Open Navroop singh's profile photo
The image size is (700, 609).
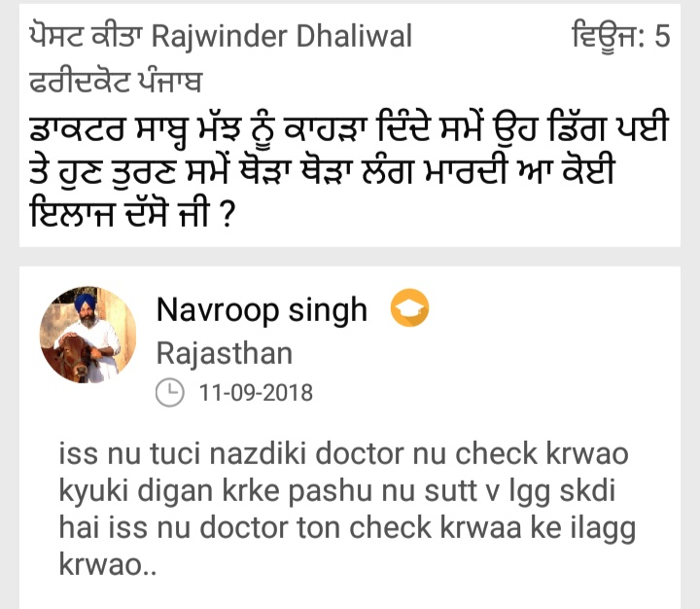[87, 335]
